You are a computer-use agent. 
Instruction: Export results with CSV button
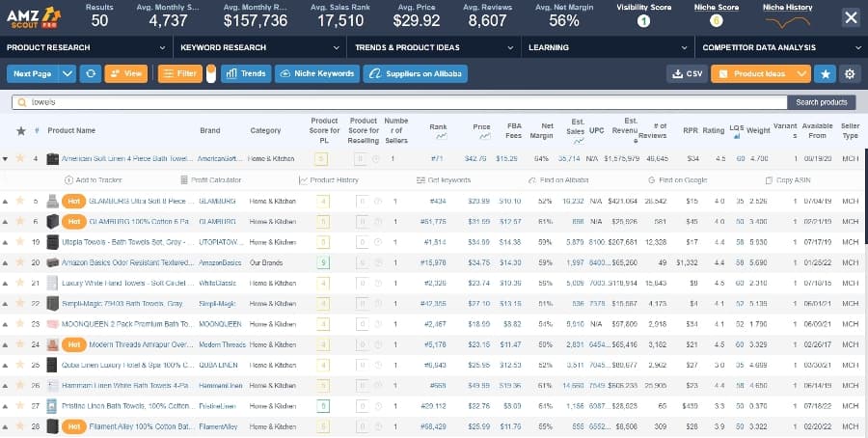[687, 73]
